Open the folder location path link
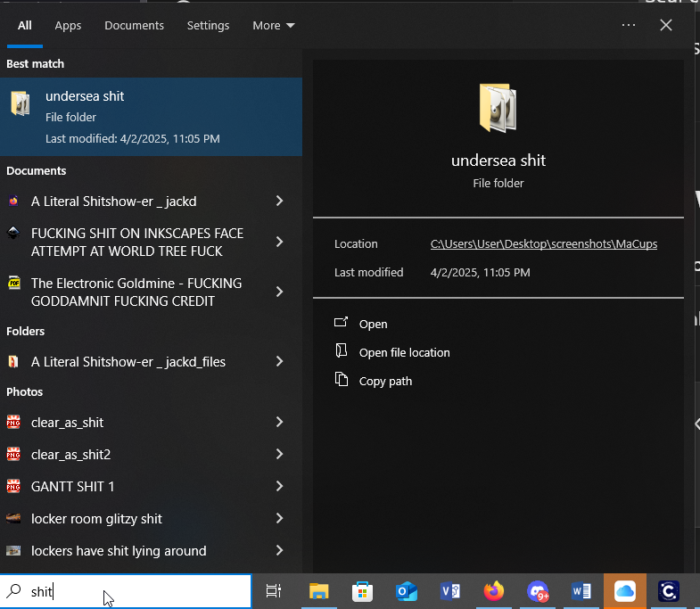Viewport: 700px width, 609px height. click(543, 243)
